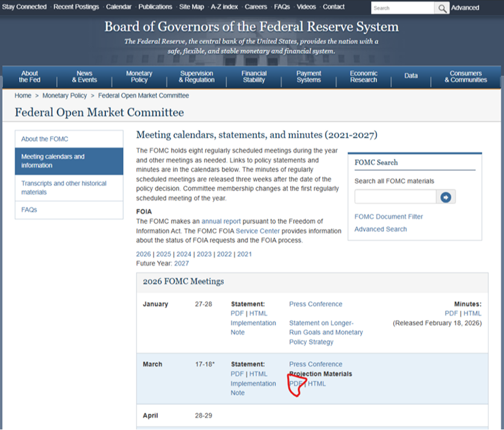504x430 pixels.
Task: Open the FOMC Document Filter link
Action: tap(388, 216)
